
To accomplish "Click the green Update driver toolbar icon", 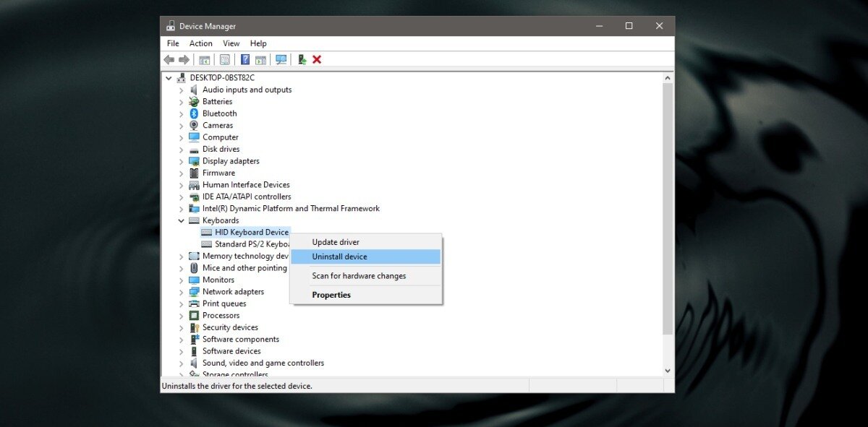I will [302, 59].
